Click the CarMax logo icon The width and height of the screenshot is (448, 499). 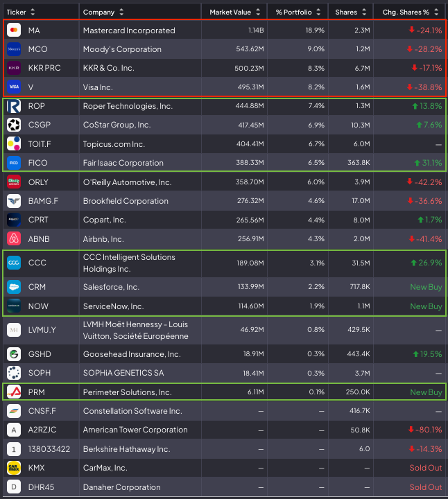tap(14, 468)
